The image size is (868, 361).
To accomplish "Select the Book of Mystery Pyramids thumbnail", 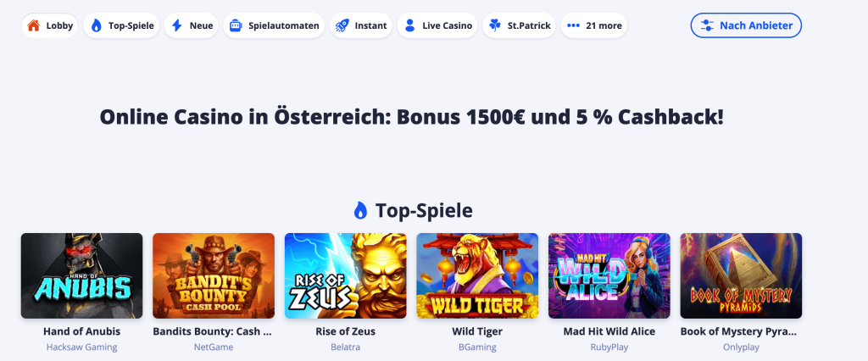I will 741,275.
